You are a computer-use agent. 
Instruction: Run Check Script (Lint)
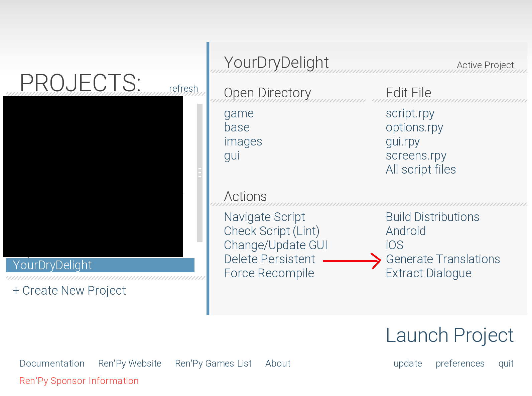pos(272,231)
